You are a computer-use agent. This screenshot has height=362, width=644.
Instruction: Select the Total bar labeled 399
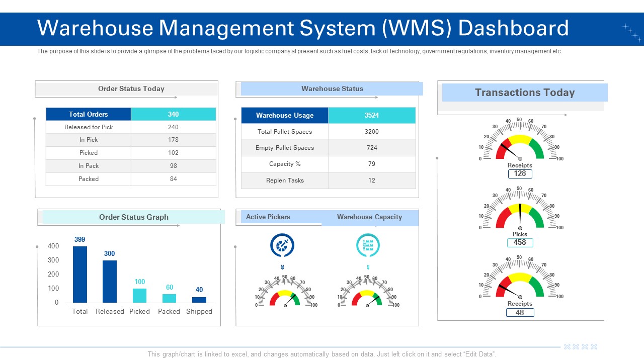[80, 275]
